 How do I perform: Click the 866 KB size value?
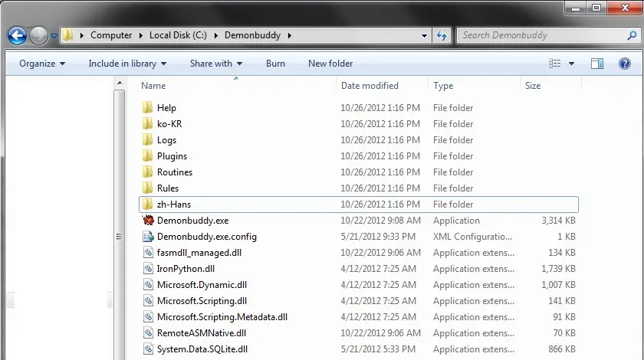pyautogui.click(x=561, y=349)
